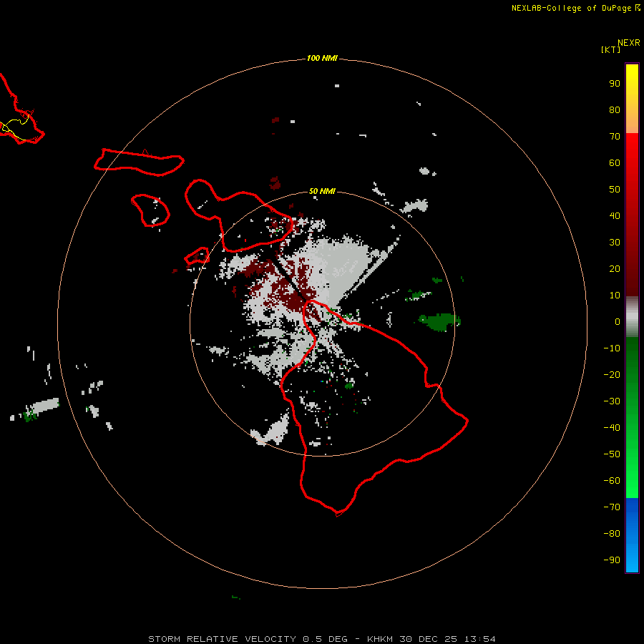
Task: Click the NEXLAB-College of DuPage watermark text
Action: coord(572,8)
